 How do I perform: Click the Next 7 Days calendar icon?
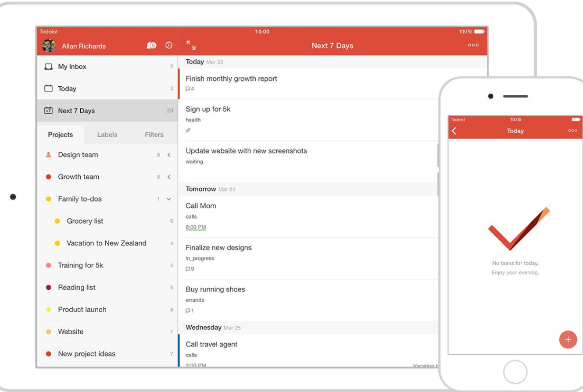(x=48, y=111)
